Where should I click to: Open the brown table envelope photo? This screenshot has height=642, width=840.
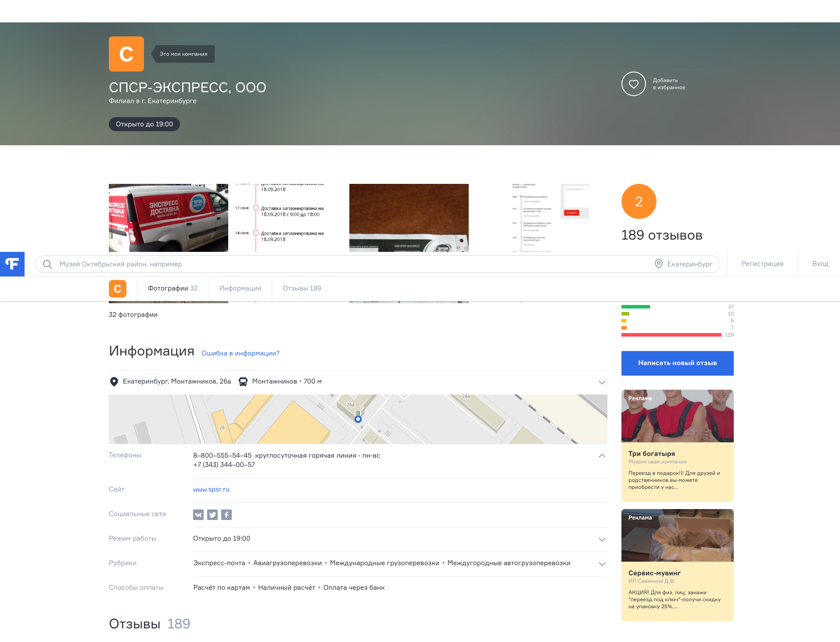click(x=409, y=218)
